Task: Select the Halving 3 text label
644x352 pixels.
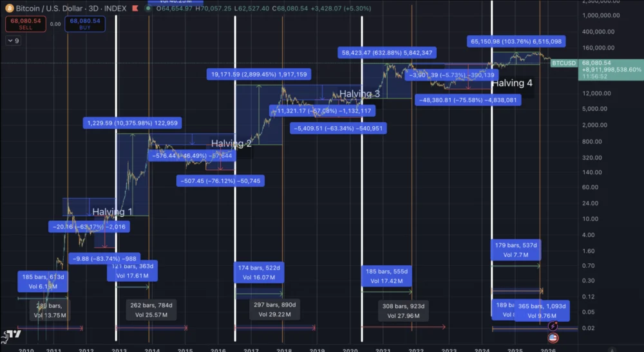Action: click(359, 93)
